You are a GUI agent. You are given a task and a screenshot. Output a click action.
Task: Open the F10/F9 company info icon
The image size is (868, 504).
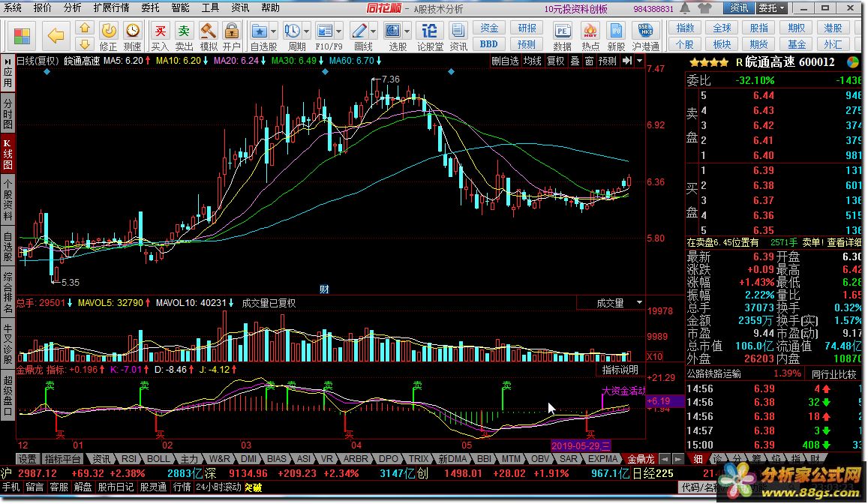coord(325,31)
